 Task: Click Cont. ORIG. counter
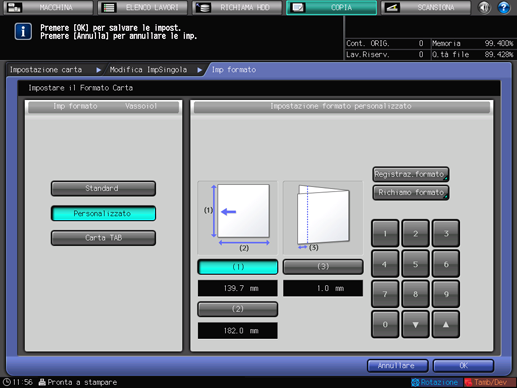(385, 43)
